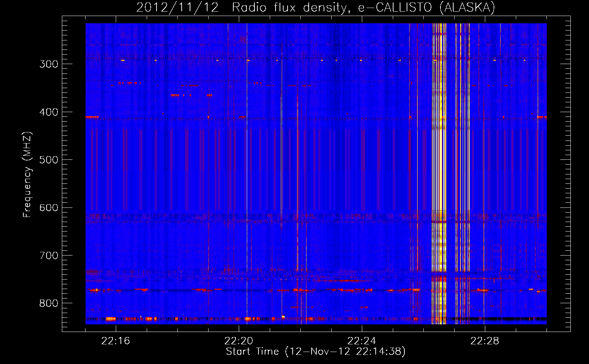This screenshot has height=364, width=589.
Task: Click the 500 frequency tick label
Action: 49,160
